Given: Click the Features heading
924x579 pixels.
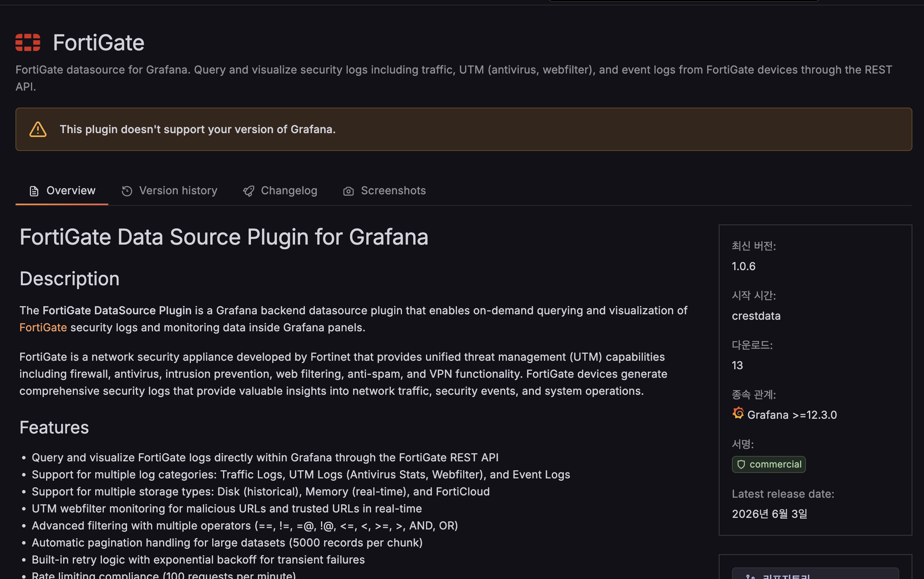Looking at the screenshot, I should click(54, 427).
